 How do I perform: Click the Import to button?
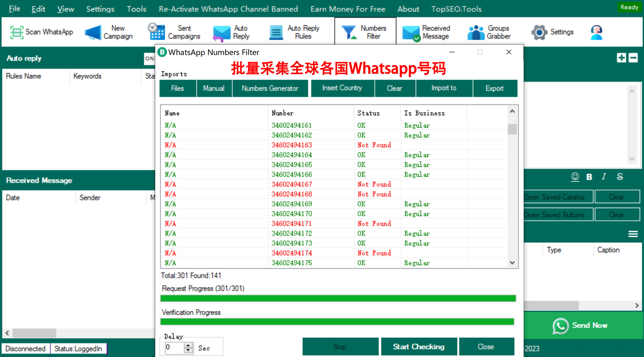coord(444,88)
